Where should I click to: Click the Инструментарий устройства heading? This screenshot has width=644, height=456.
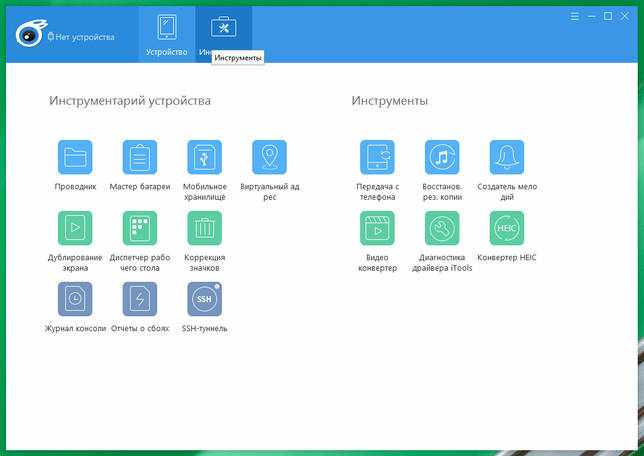(x=130, y=101)
